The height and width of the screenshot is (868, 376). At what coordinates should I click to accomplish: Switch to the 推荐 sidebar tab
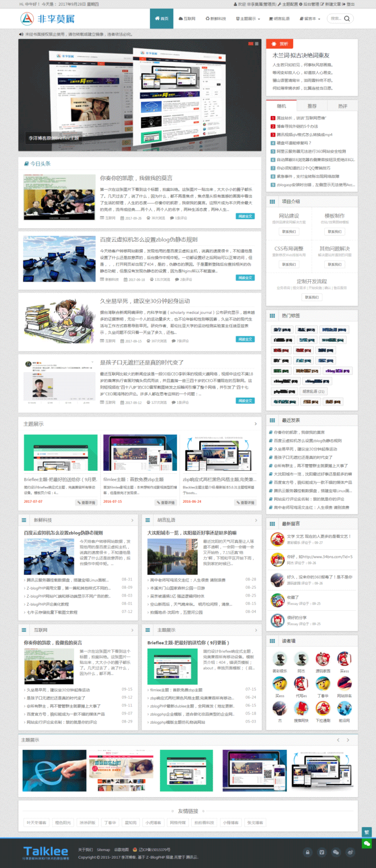[x=312, y=106]
